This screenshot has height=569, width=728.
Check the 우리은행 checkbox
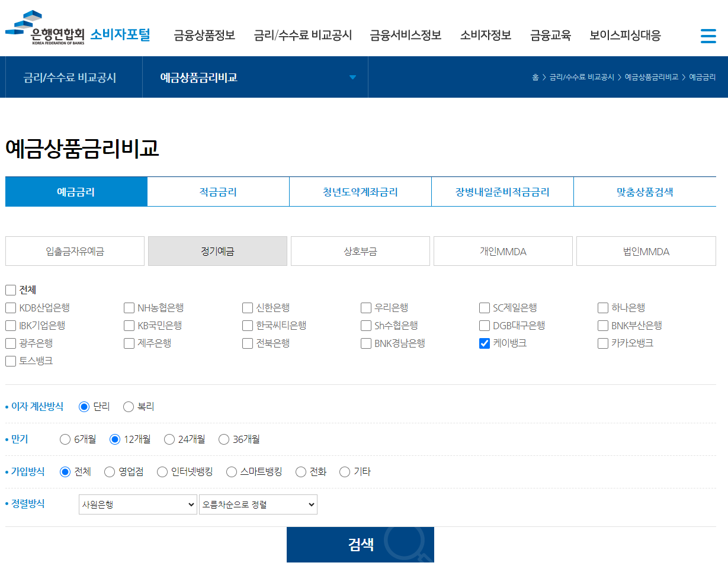tap(366, 308)
